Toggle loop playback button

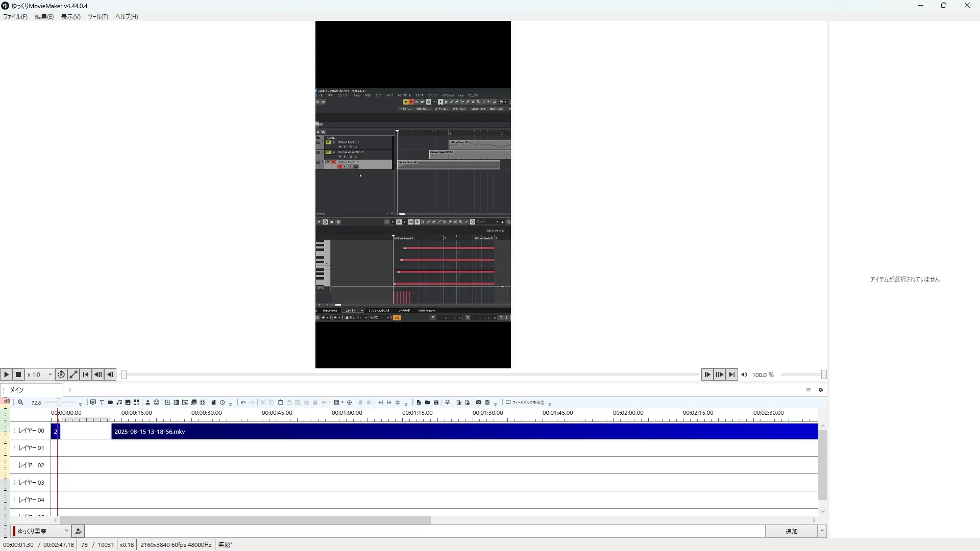point(61,374)
